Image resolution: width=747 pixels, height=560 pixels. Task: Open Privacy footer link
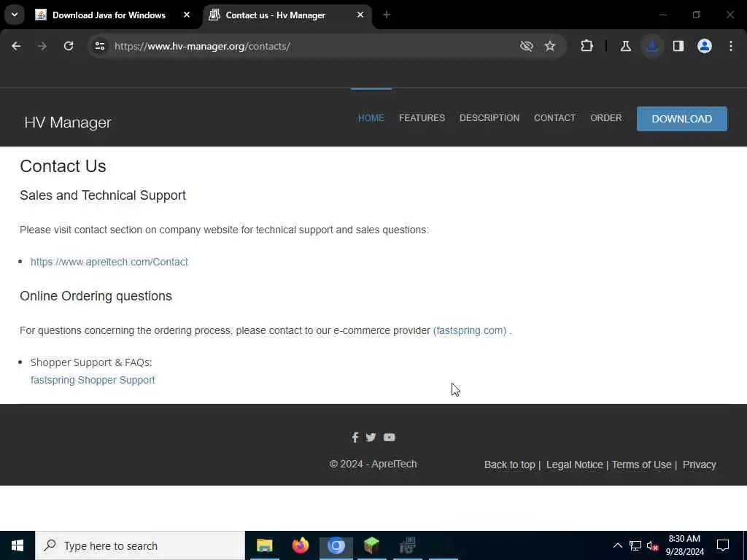[700, 464]
